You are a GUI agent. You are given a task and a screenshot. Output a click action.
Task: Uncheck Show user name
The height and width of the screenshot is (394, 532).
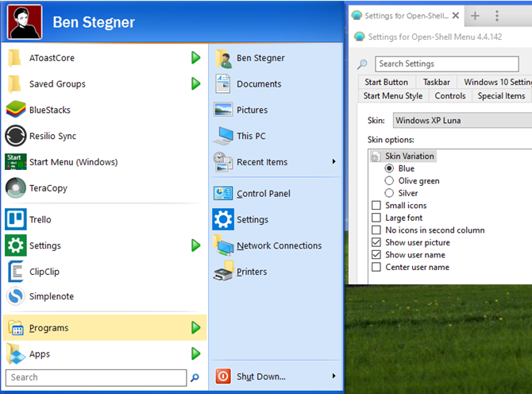click(376, 254)
